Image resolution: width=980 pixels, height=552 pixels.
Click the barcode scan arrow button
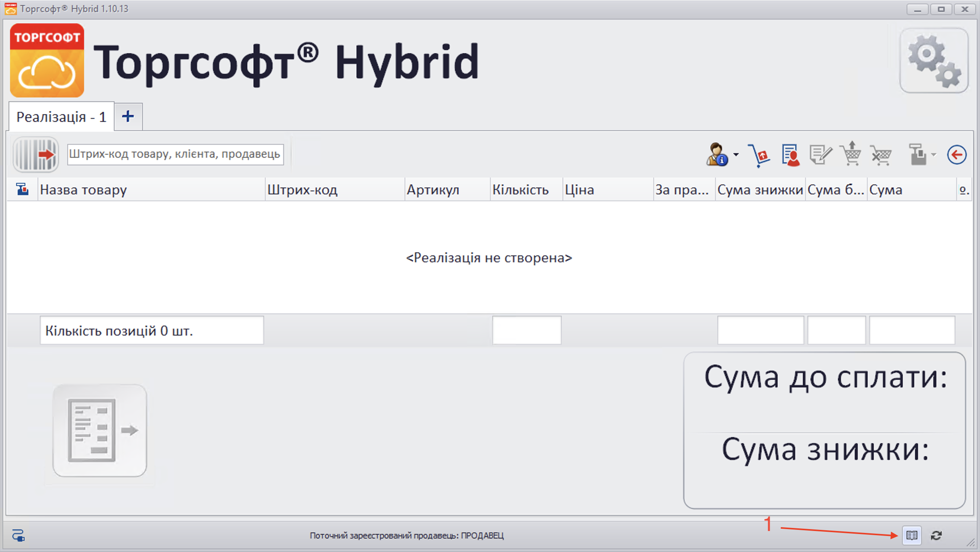click(36, 155)
